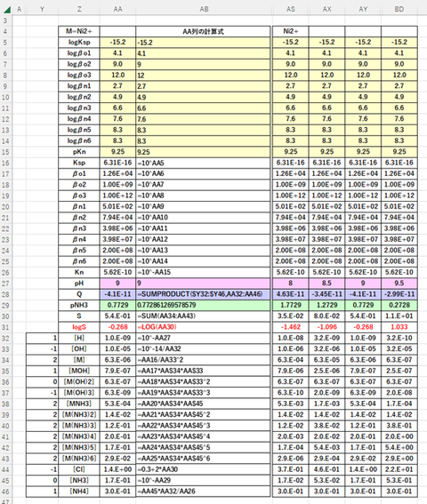Select column header Z

pyautogui.click(x=79, y=9)
